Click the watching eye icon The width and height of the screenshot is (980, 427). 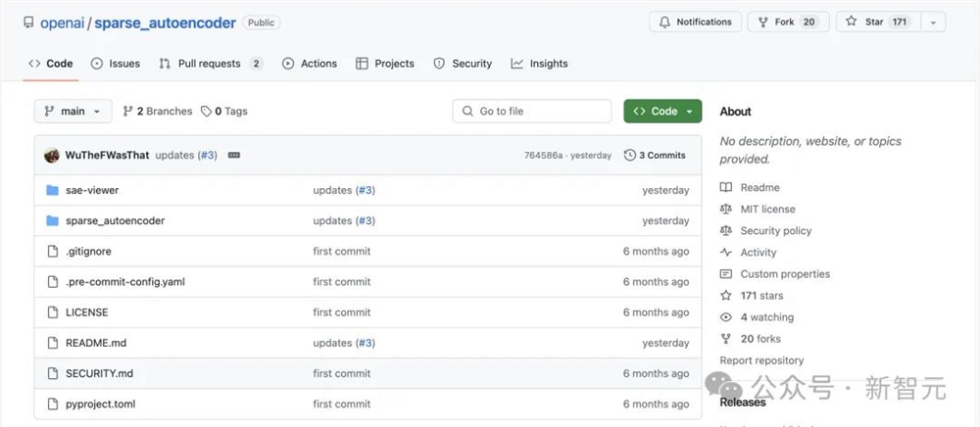pyautogui.click(x=726, y=317)
